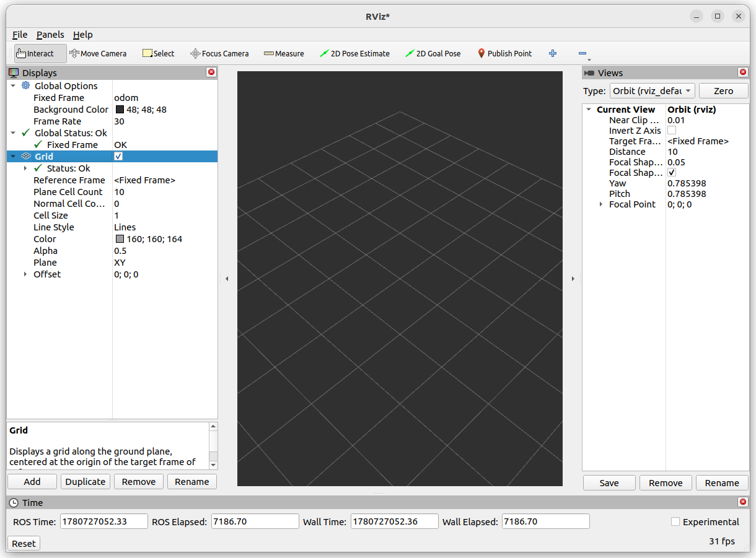Close the Displays panel with red X

pos(211,72)
